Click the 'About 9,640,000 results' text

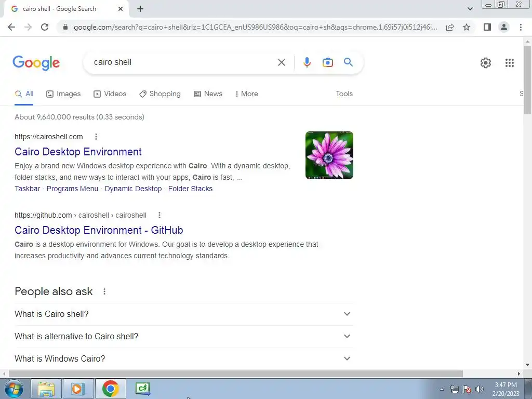(x=79, y=117)
